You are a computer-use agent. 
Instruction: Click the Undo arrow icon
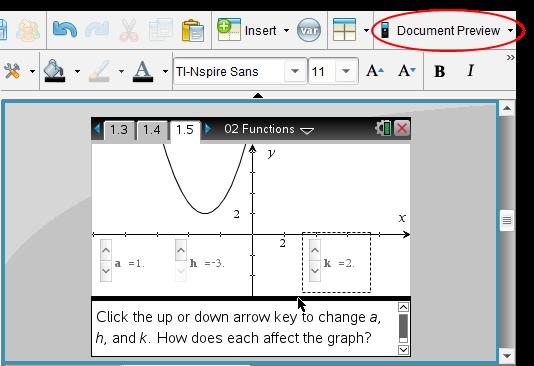[65, 30]
